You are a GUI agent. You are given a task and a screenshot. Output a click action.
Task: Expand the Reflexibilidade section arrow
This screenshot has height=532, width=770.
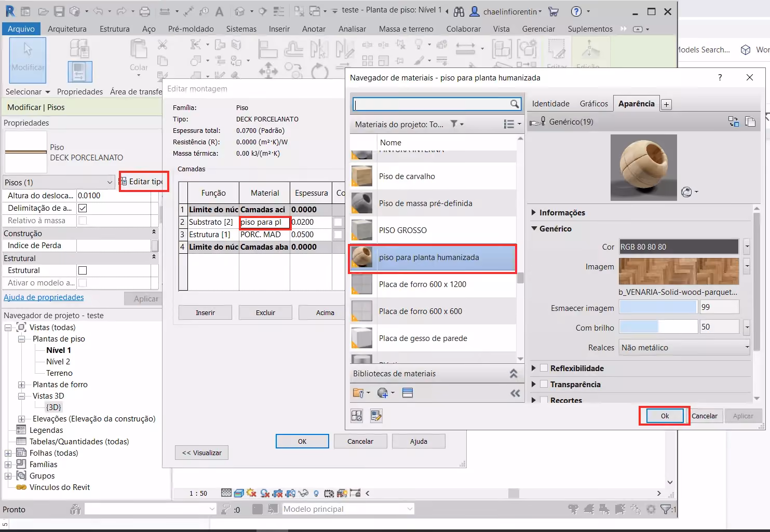(533, 368)
